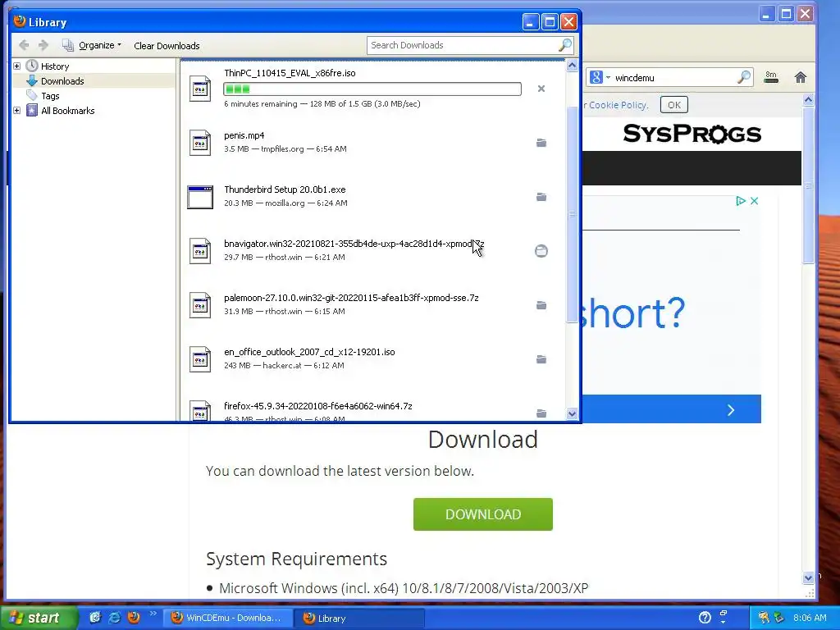This screenshot has height=630, width=840.
Task: Click the green DOWNLOAD button
Action: tap(482, 514)
